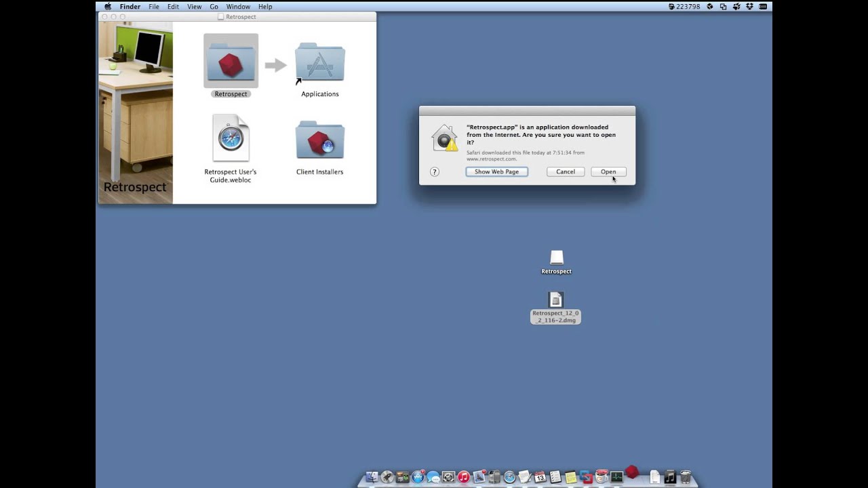Click the cube icon in menu bar

point(710,6)
